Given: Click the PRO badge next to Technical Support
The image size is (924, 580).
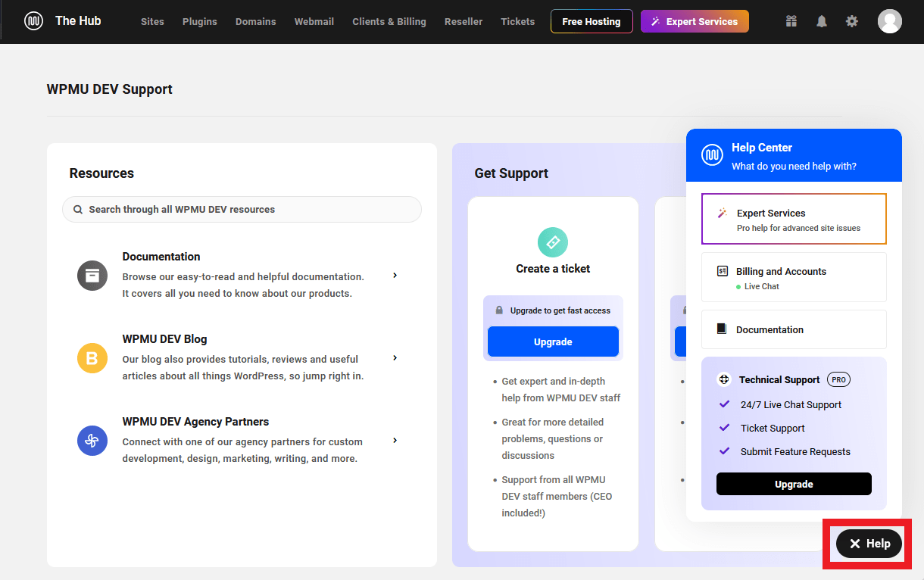Looking at the screenshot, I should (838, 380).
